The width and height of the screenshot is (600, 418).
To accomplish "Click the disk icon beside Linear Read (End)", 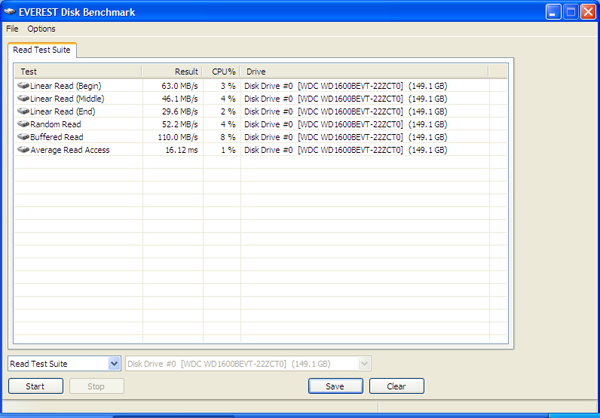I will click(23, 111).
